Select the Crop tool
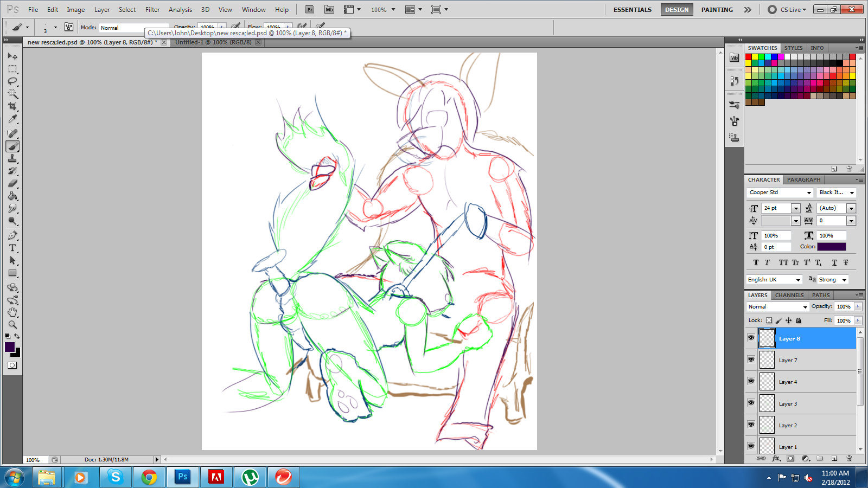 click(12, 106)
